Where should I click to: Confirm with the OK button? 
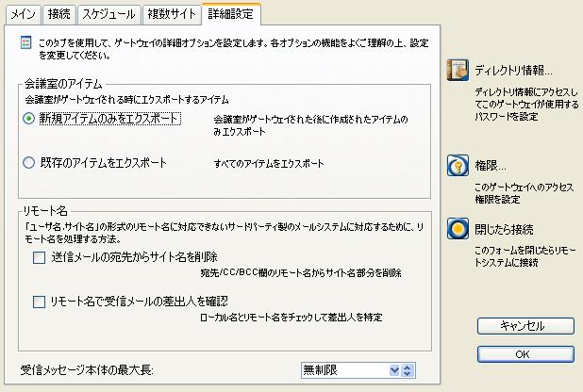(x=525, y=354)
